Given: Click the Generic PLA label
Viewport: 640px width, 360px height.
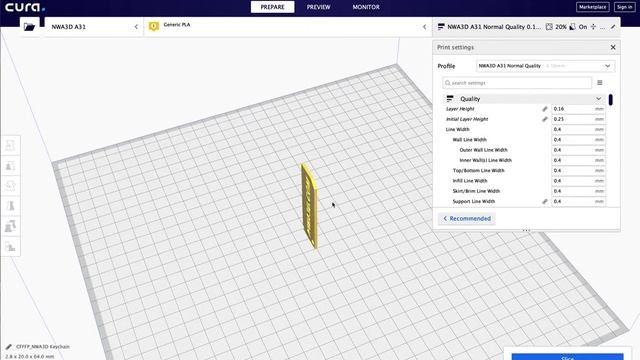Looking at the screenshot, I should coord(177,24).
